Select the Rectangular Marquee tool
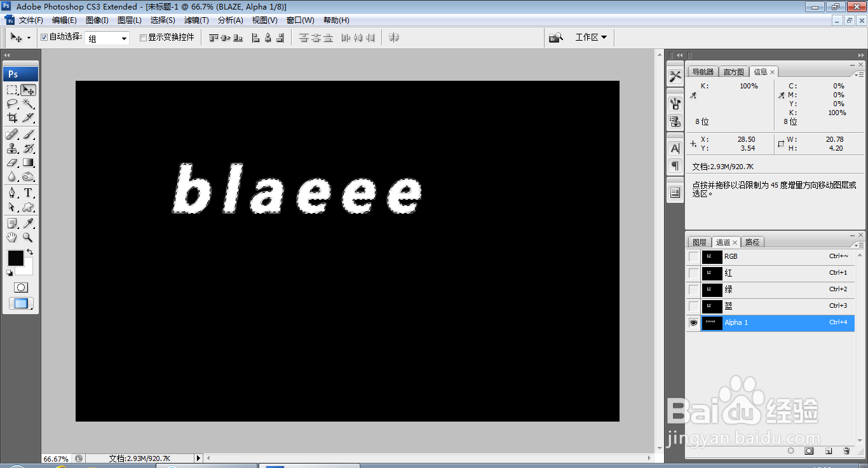Viewport: 868px width, 468px height. click(x=12, y=90)
